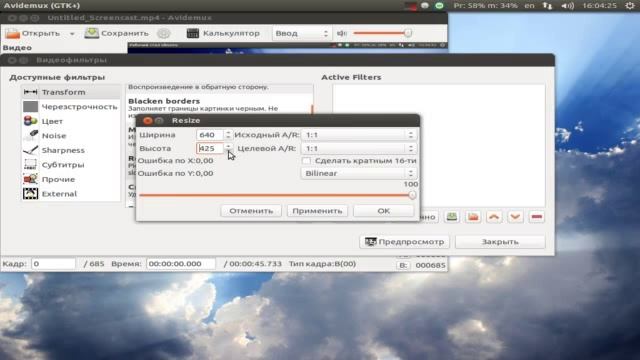Move active filter down with arrow icon
Image resolution: width=640 pixels, height=360 pixels.
click(515, 217)
